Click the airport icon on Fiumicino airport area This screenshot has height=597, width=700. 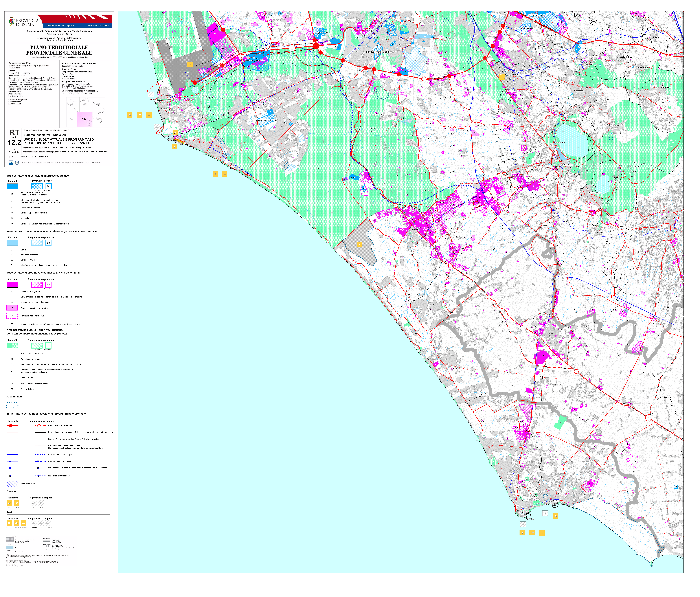[190, 64]
